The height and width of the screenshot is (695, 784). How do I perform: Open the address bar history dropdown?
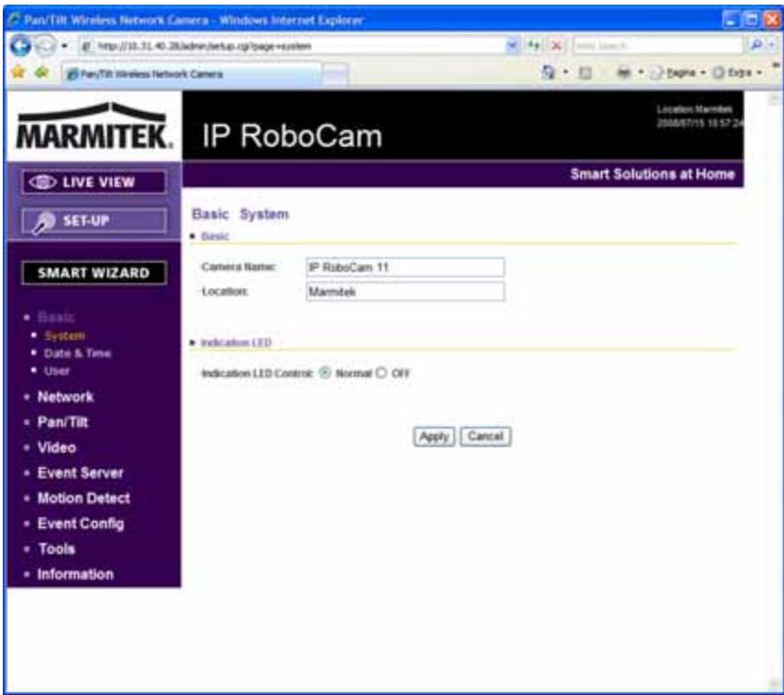tap(512, 45)
